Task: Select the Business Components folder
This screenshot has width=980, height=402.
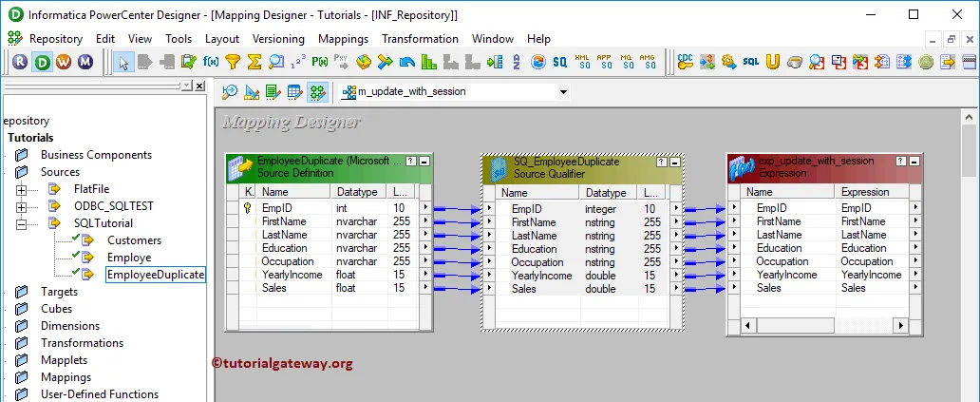Action: tap(96, 155)
